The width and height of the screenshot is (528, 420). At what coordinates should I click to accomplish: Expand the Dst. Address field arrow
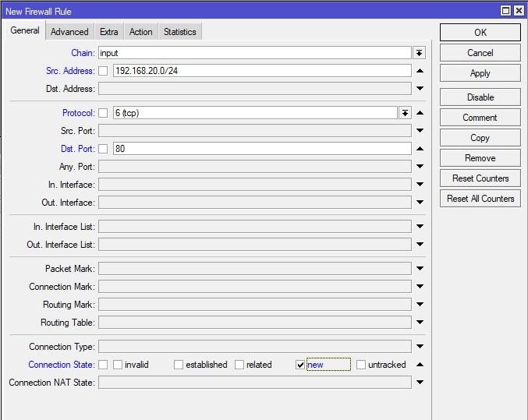click(420, 88)
